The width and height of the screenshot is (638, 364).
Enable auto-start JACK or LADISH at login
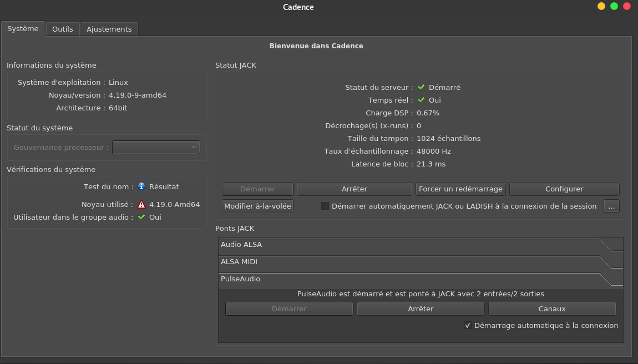[x=325, y=206]
